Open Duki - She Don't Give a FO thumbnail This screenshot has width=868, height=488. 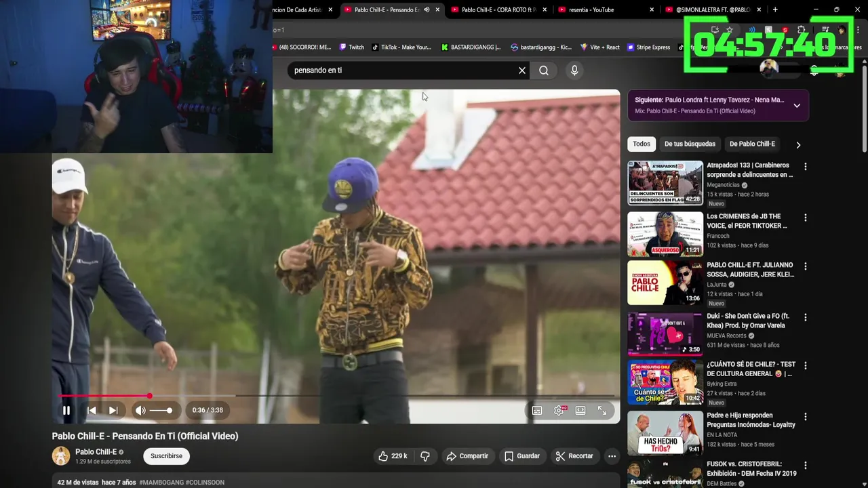pyautogui.click(x=665, y=334)
